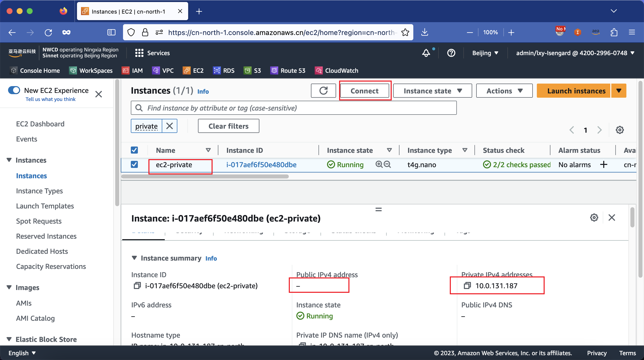Viewport: 644px width, 360px height.
Task: Open the browser downloads icon
Action: point(425,32)
